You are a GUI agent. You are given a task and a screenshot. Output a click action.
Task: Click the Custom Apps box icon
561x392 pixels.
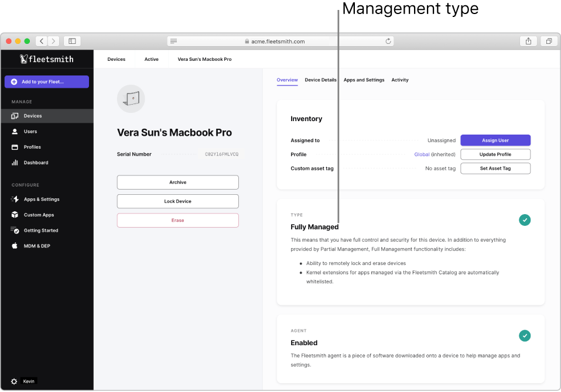point(15,215)
